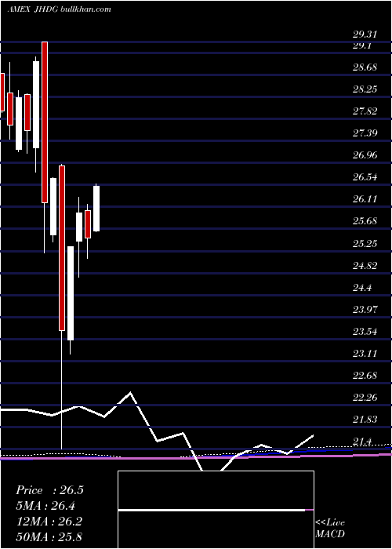Click the 28.25 price axis label

[x=365, y=89]
